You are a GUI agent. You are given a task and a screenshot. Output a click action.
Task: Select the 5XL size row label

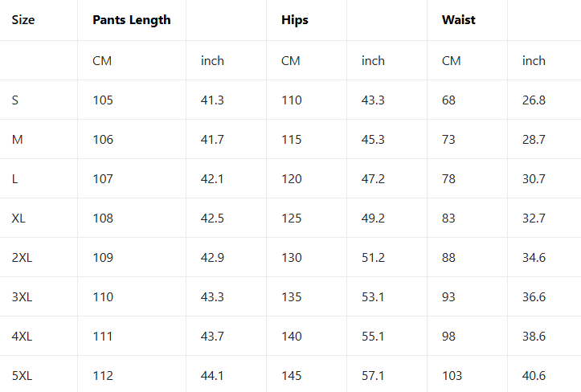coord(23,376)
